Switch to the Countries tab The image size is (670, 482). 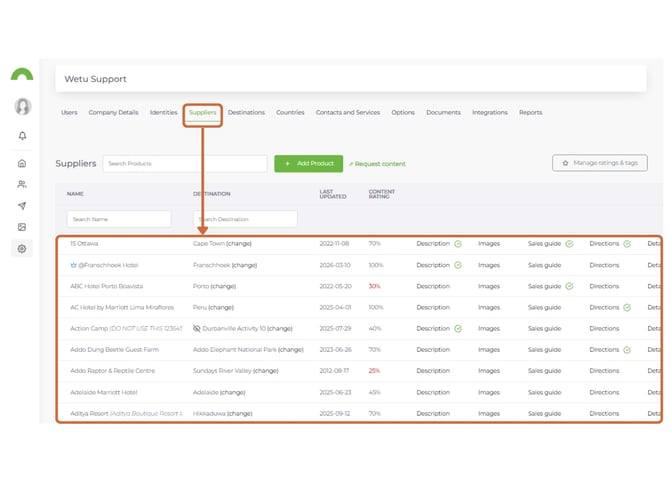[x=290, y=112]
